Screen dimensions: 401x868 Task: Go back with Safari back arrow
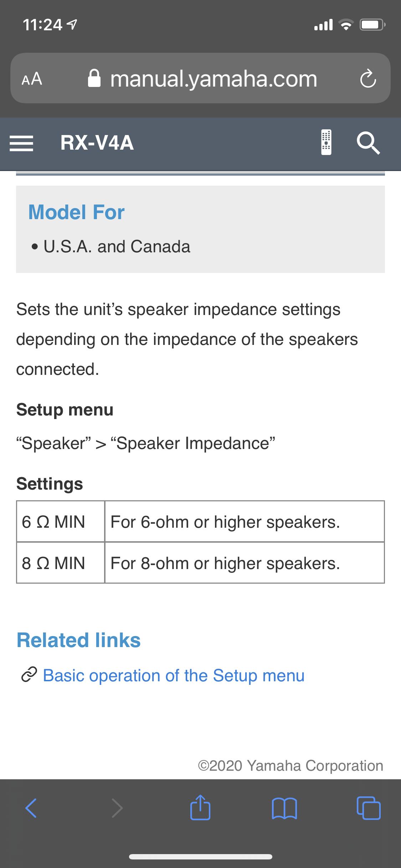[x=31, y=807]
